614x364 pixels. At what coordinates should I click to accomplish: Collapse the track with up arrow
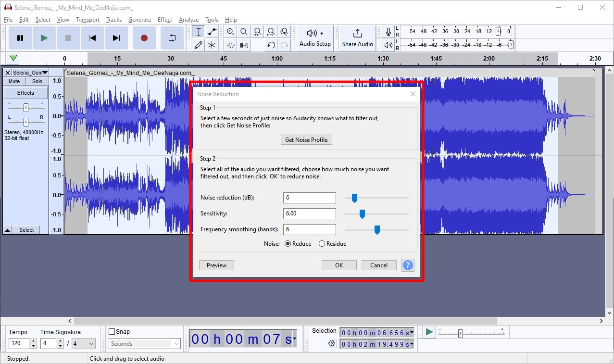8,230
